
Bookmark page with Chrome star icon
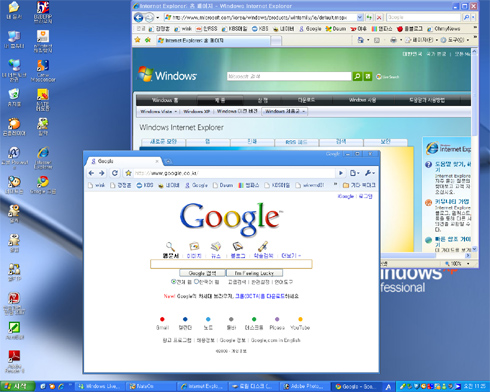coord(128,173)
